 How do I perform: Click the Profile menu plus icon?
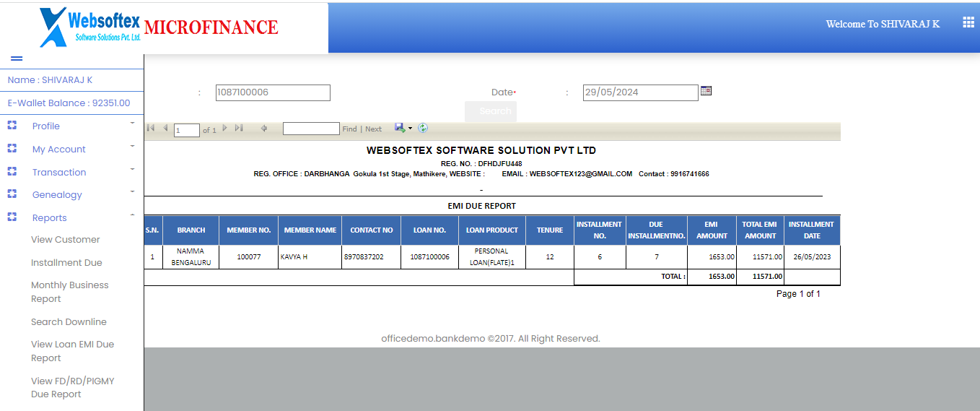pos(12,126)
